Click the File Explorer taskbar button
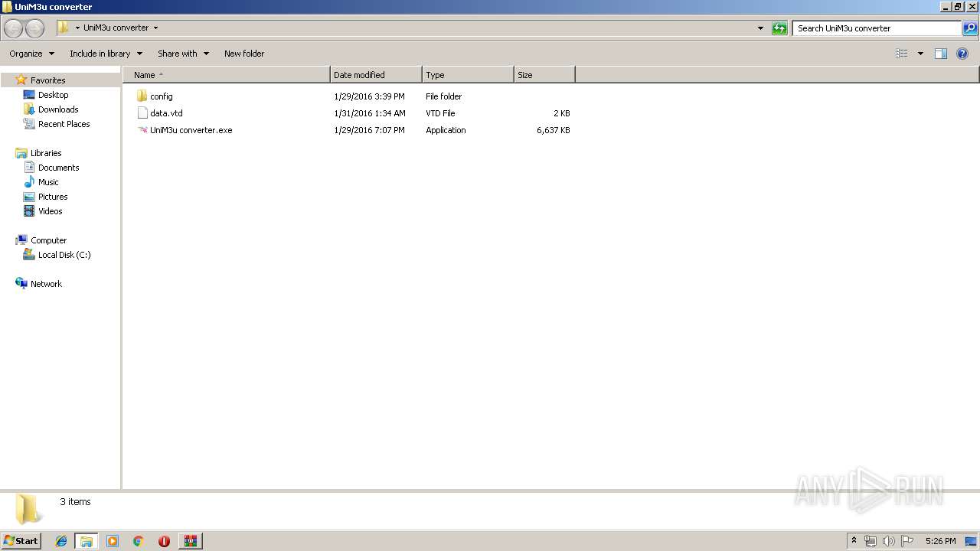The image size is (980, 551). (87, 541)
